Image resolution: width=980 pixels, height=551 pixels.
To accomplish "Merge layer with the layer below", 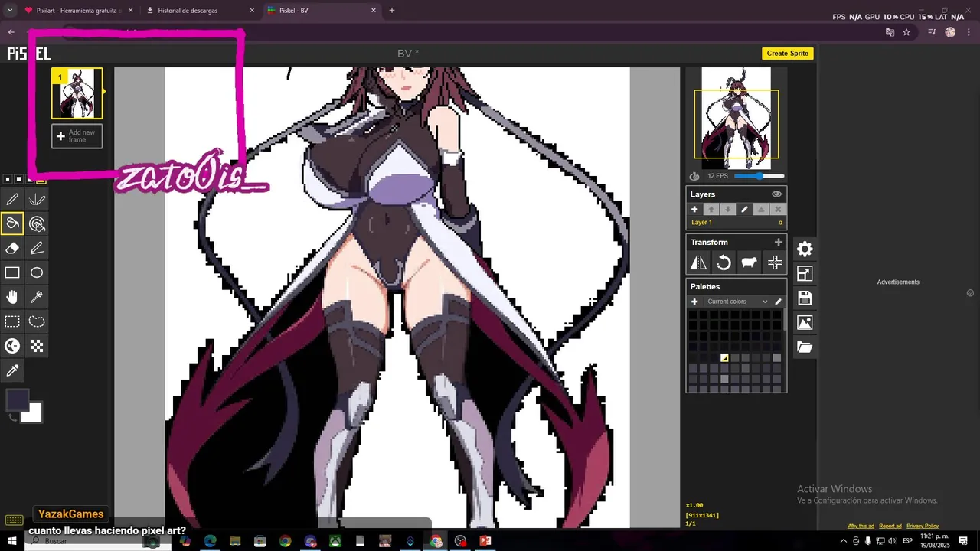I will click(761, 209).
